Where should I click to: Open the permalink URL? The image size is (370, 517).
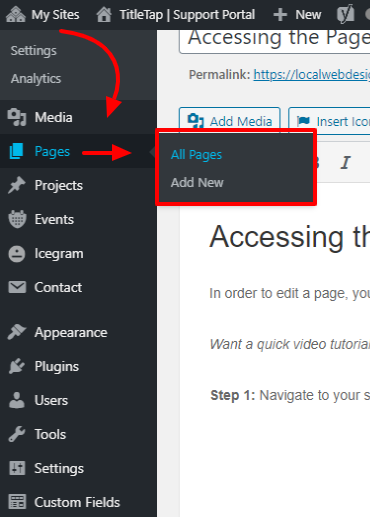coord(312,75)
